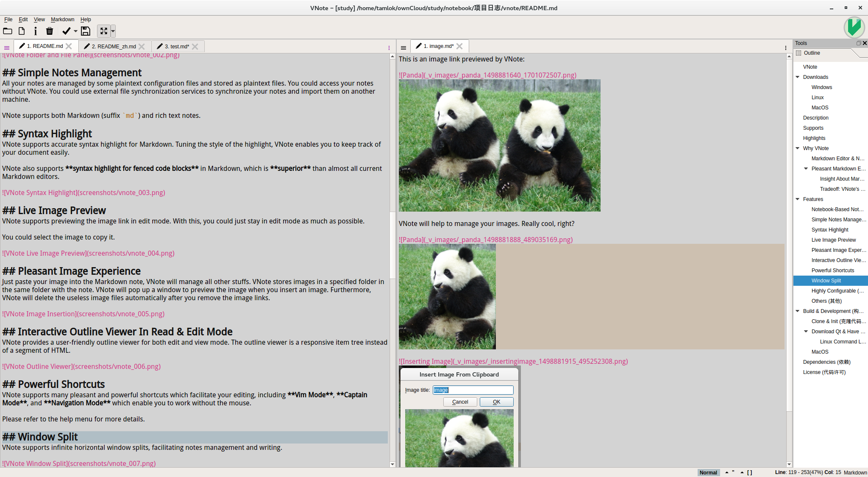Click the delete/trash icon in toolbar

coord(49,31)
